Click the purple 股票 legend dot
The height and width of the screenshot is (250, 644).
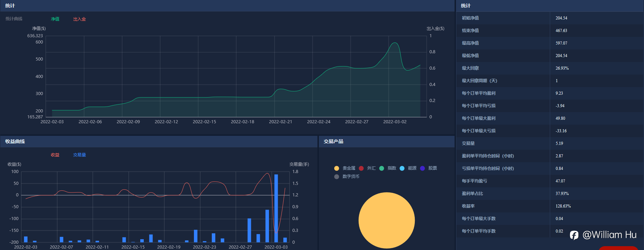422,168
